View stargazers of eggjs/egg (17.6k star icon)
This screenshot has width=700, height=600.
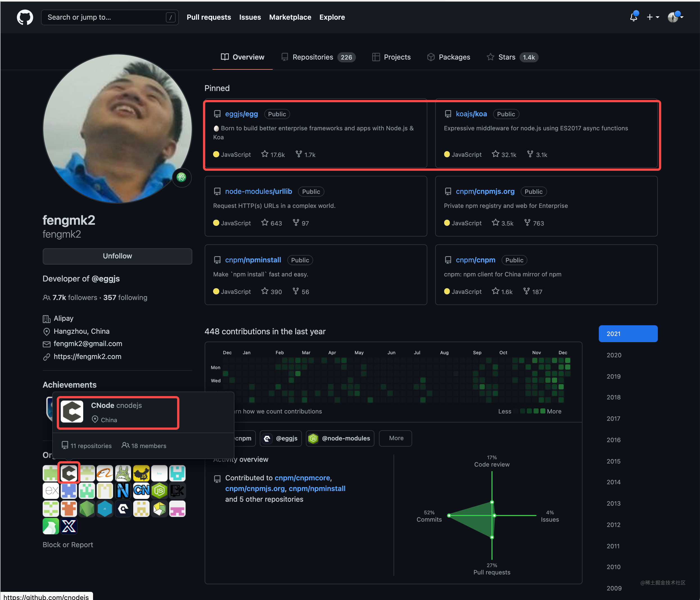point(273,154)
